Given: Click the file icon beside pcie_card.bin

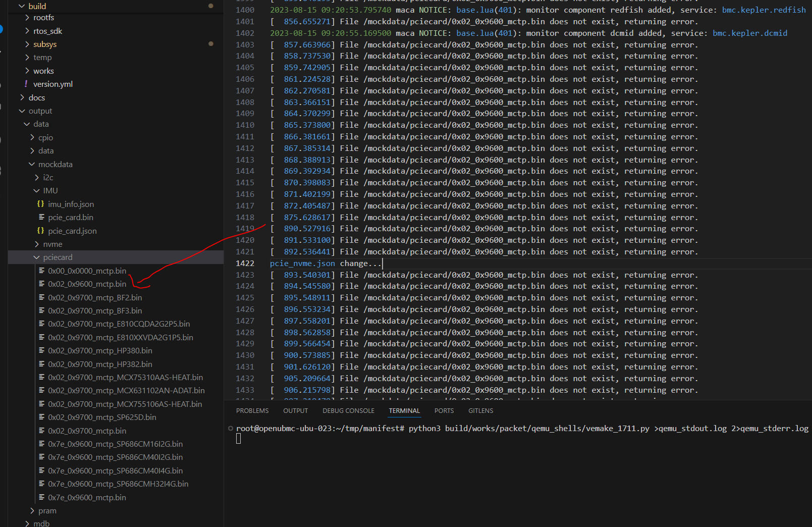Looking at the screenshot, I should [41, 217].
